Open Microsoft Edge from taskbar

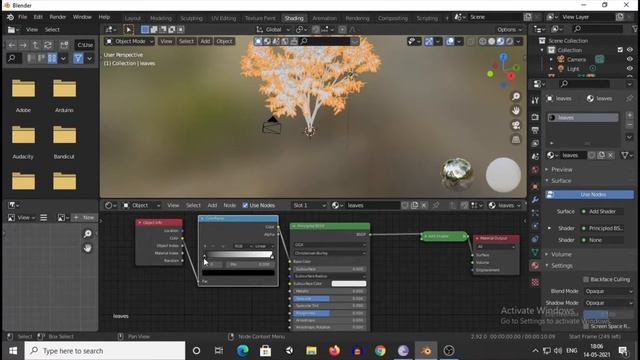(x=242, y=351)
